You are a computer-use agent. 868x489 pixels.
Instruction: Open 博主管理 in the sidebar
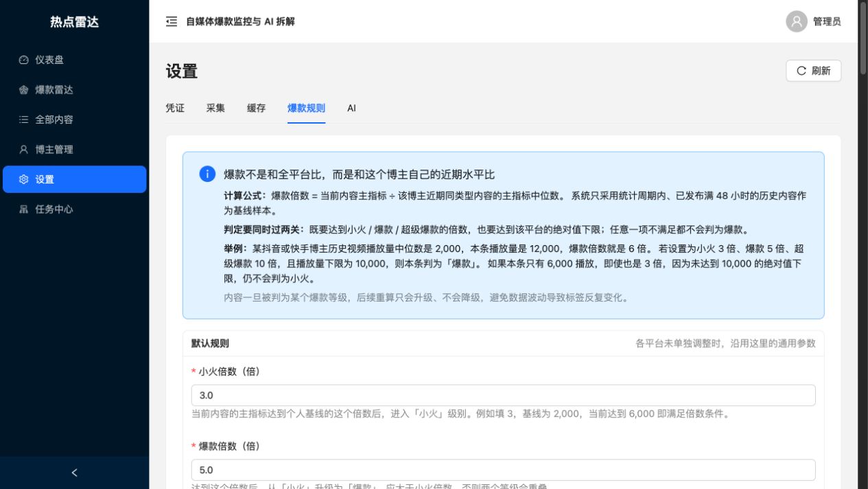(74, 150)
